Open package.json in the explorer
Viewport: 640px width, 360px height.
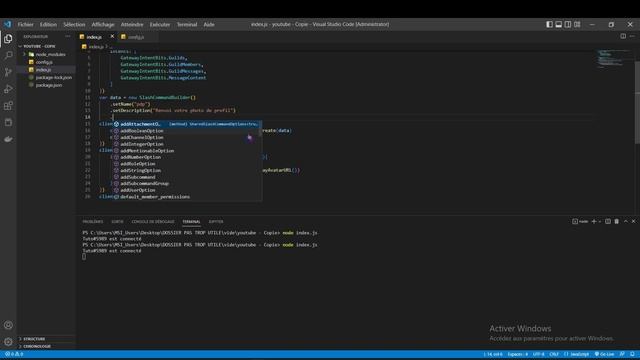(x=46, y=85)
